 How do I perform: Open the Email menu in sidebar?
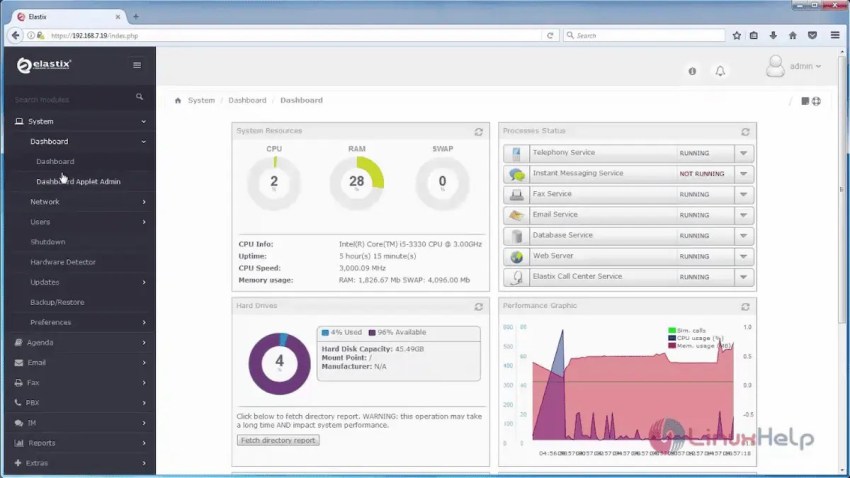(x=80, y=363)
